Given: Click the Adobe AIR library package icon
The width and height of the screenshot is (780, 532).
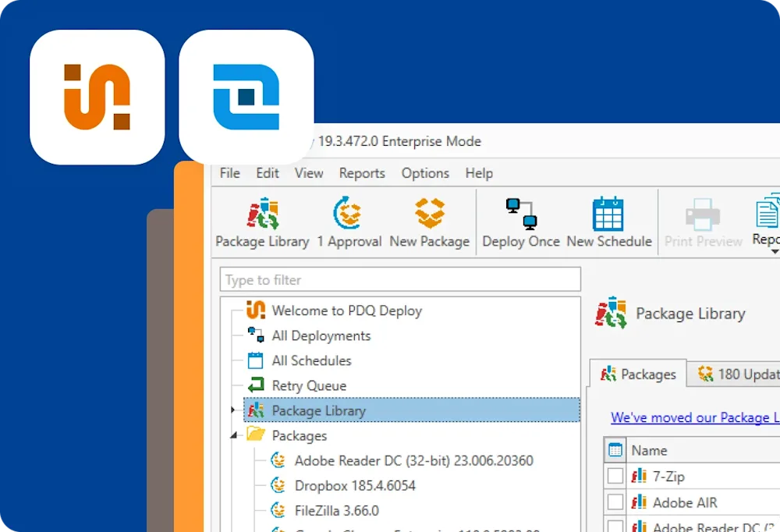Looking at the screenshot, I should (x=639, y=502).
